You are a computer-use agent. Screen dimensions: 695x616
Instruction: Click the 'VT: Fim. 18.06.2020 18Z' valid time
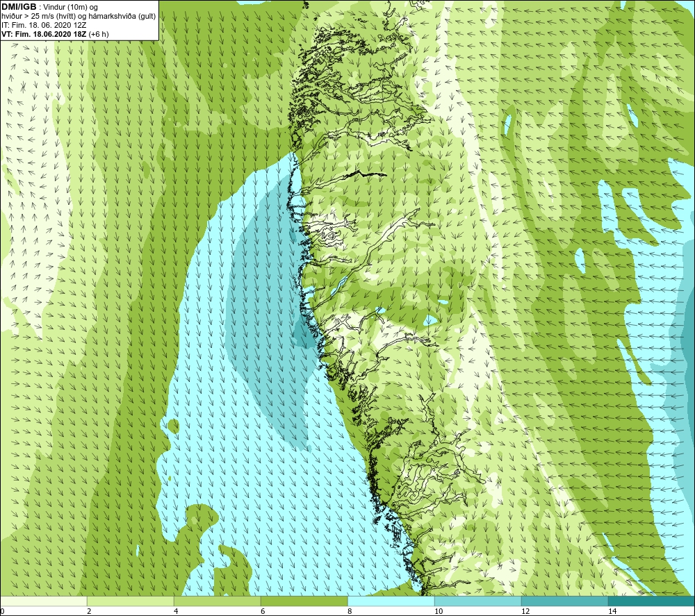point(44,34)
